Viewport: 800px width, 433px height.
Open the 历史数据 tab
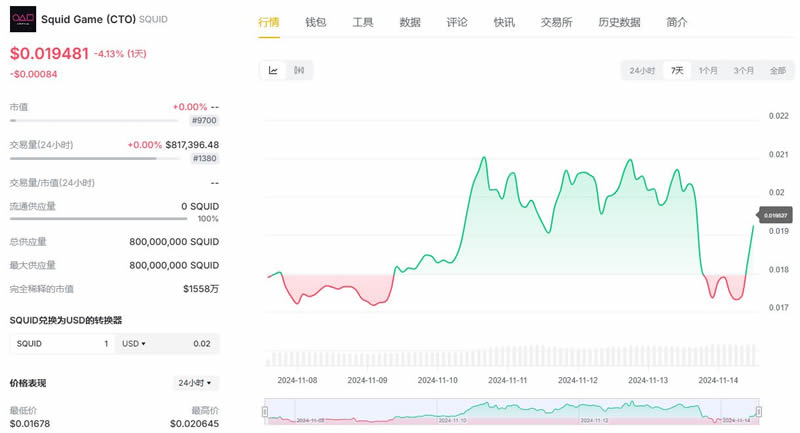(x=619, y=22)
